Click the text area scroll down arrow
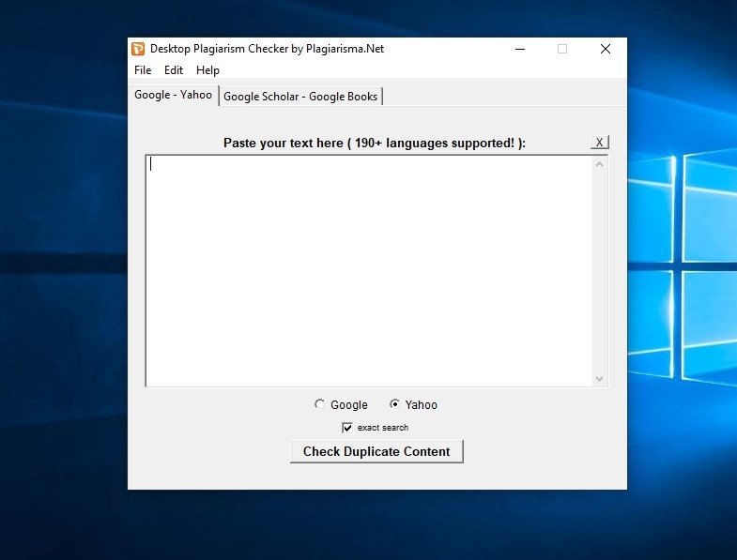The height and width of the screenshot is (560, 737). click(x=599, y=379)
